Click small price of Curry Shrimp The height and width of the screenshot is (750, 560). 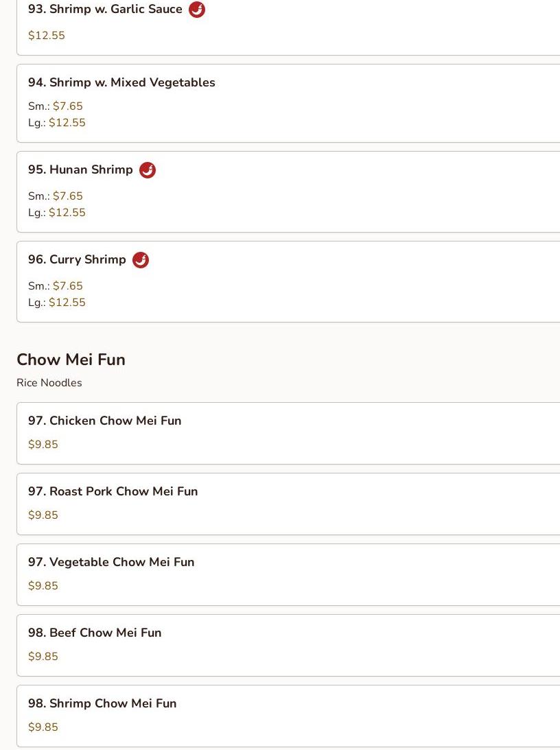click(x=67, y=286)
